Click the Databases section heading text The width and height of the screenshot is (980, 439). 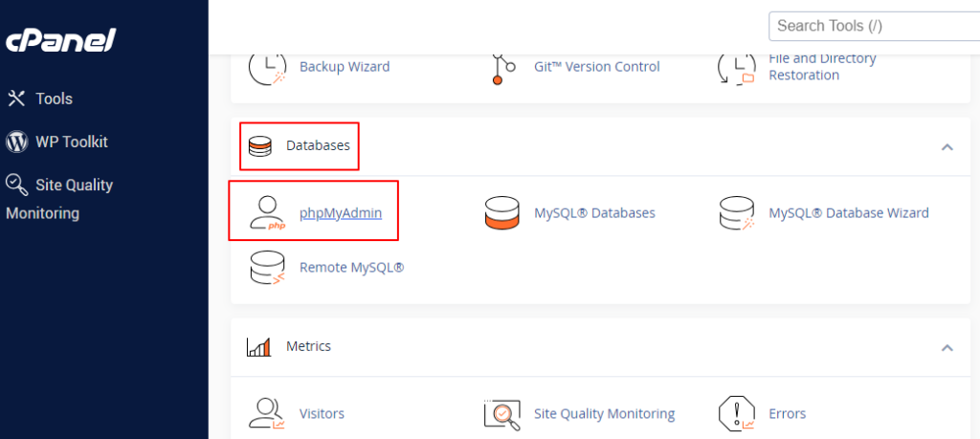318,146
